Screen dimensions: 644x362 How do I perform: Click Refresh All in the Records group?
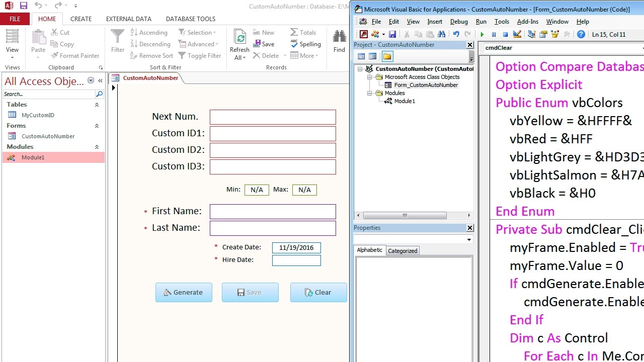pyautogui.click(x=239, y=45)
